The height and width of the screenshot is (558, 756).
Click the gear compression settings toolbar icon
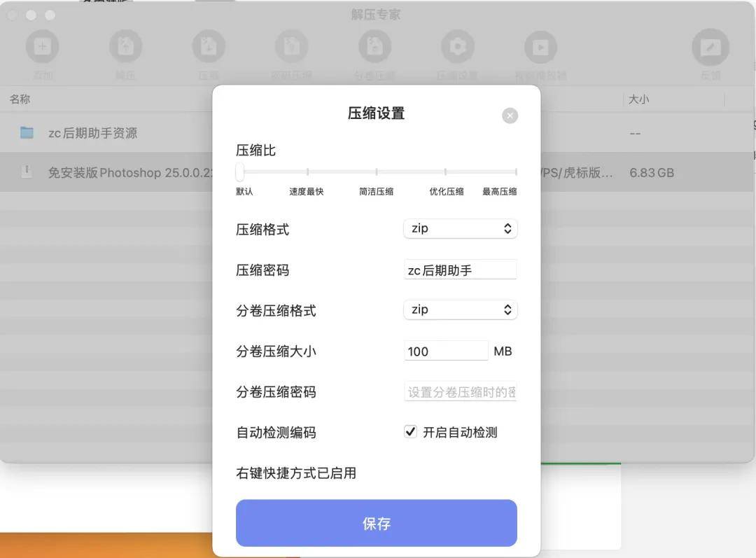click(x=458, y=47)
